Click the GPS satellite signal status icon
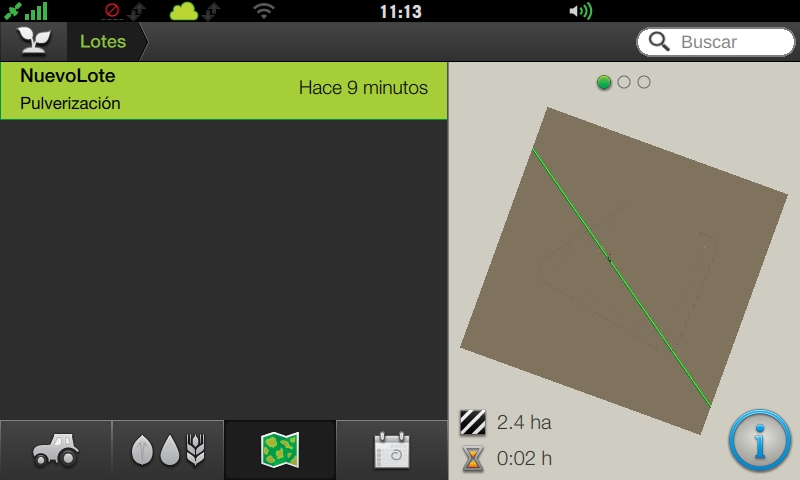The height and width of the screenshot is (480, 800). click(x=26, y=11)
